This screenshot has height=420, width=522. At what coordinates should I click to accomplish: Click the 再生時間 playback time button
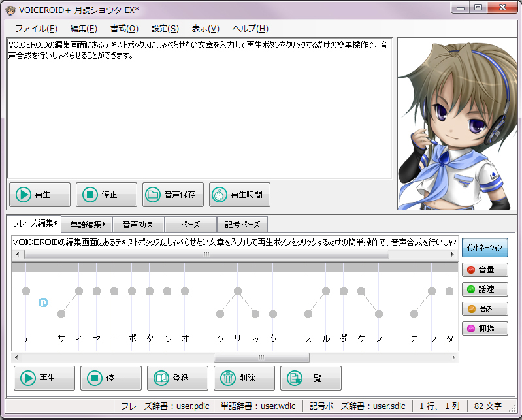239,195
